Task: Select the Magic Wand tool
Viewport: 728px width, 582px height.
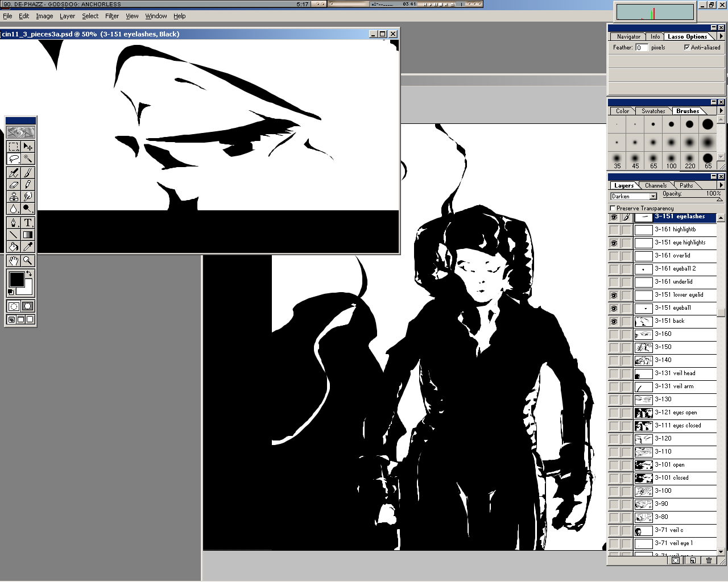Action: coord(28,159)
